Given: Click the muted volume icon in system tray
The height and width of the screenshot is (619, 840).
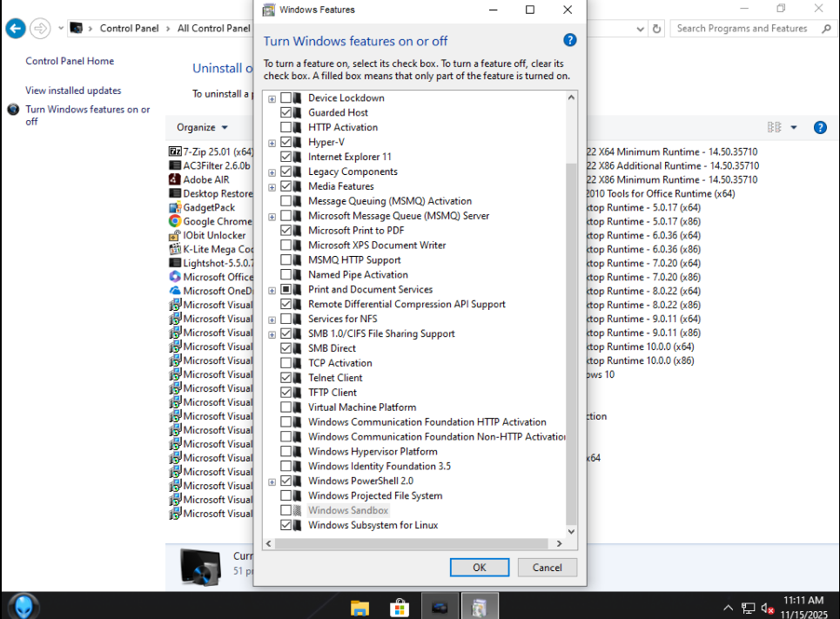Looking at the screenshot, I should [767, 609].
